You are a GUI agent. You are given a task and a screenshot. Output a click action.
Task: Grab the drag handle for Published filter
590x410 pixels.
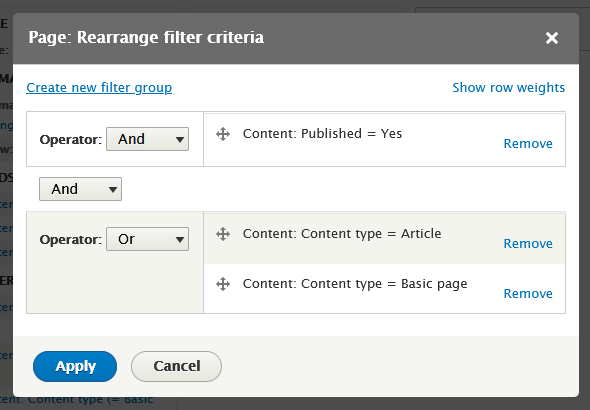[223, 134]
